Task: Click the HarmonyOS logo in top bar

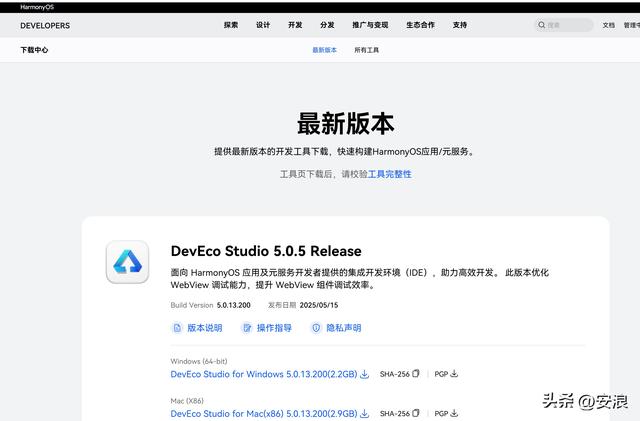Action: tap(37, 7)
